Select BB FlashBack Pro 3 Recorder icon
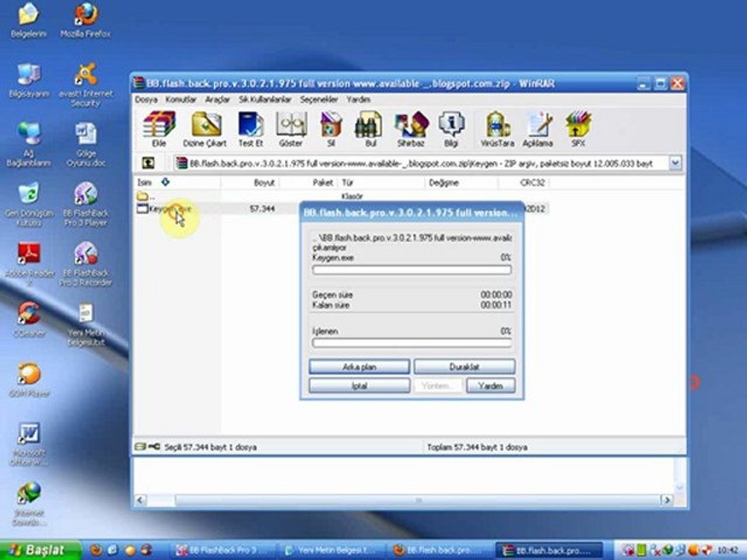The height and width of the screenshot is (560, 747). tap(86, 264)
